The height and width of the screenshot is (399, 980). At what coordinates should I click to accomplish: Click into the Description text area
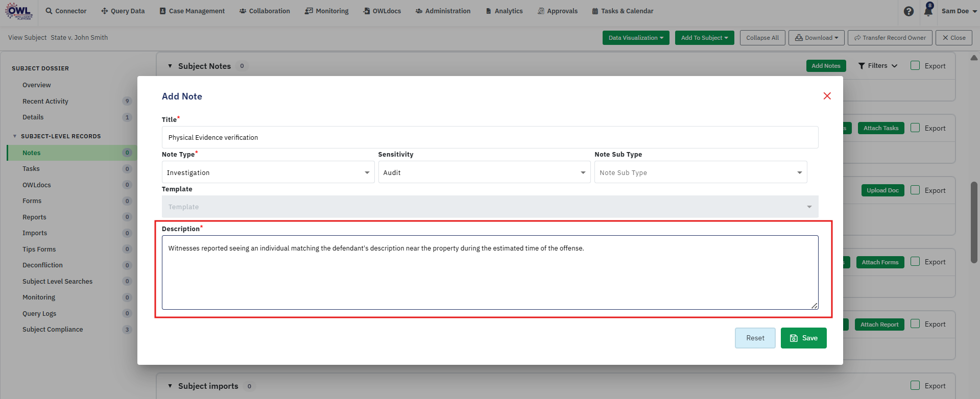[x=490, y=272]
